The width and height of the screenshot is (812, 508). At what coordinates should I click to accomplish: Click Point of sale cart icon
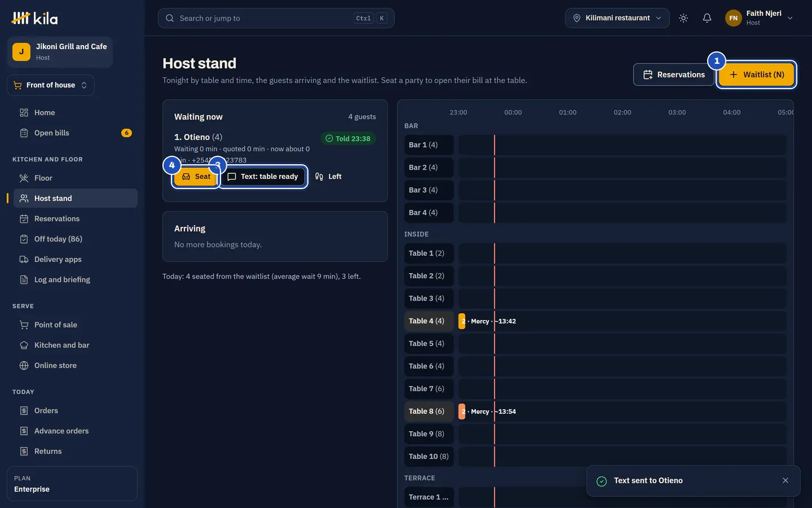pyautogui.click(x=24, y=325)
